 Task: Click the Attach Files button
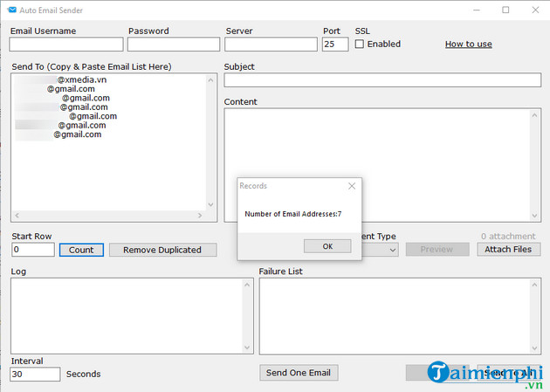pos(508,250)
